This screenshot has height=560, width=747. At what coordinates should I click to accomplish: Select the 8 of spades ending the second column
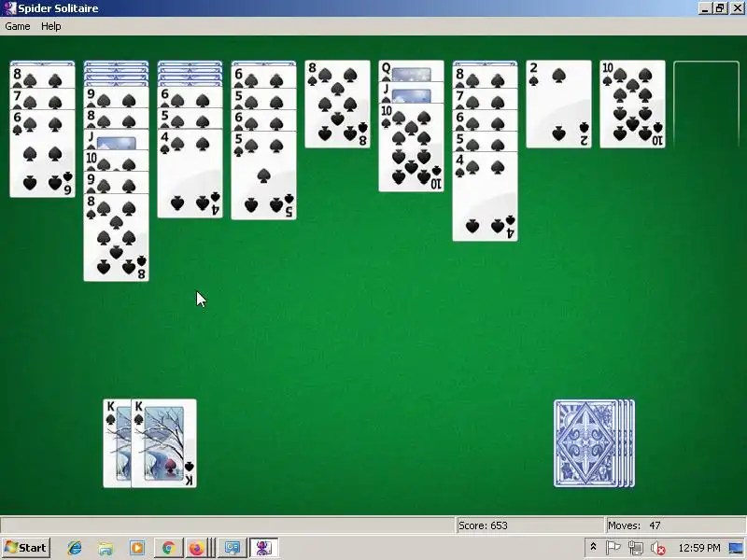[116, 237]
